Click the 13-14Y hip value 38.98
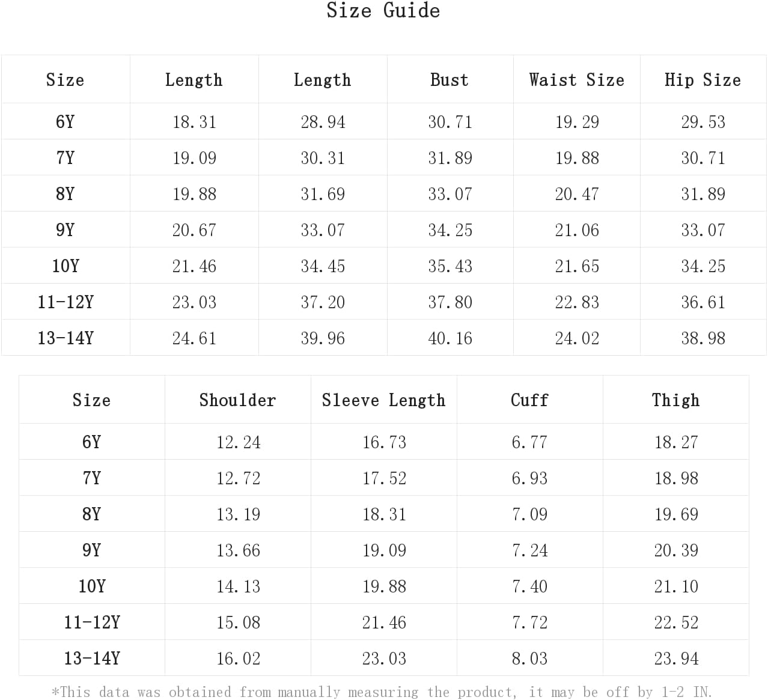Viewport: 768px width, 700px height. (x=703, y=338)
